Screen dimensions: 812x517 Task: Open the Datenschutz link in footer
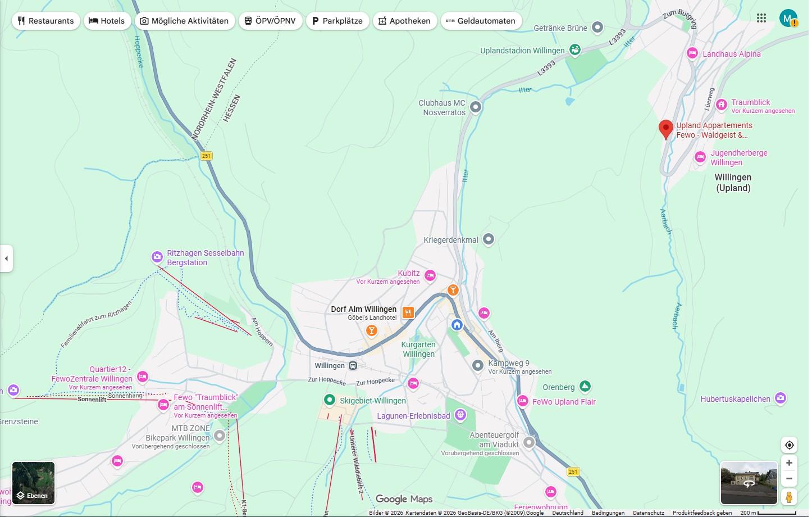[648, 513]
